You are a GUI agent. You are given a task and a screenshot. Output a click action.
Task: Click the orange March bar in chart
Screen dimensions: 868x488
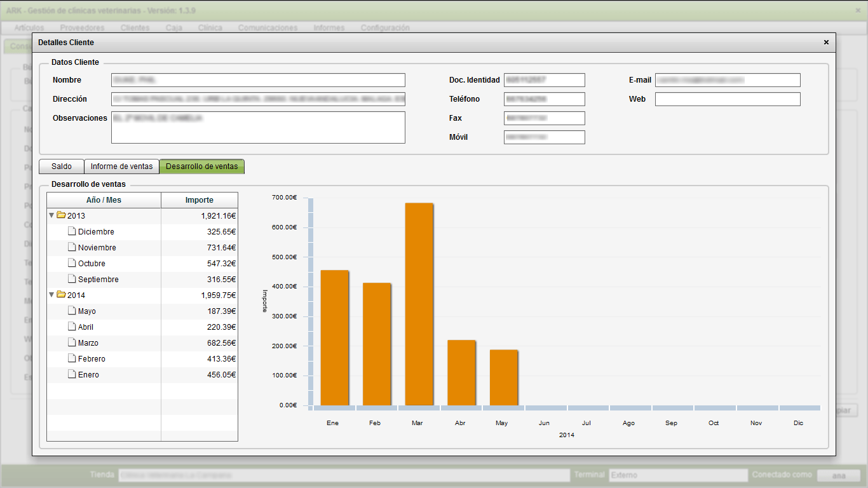click(419, 304)
